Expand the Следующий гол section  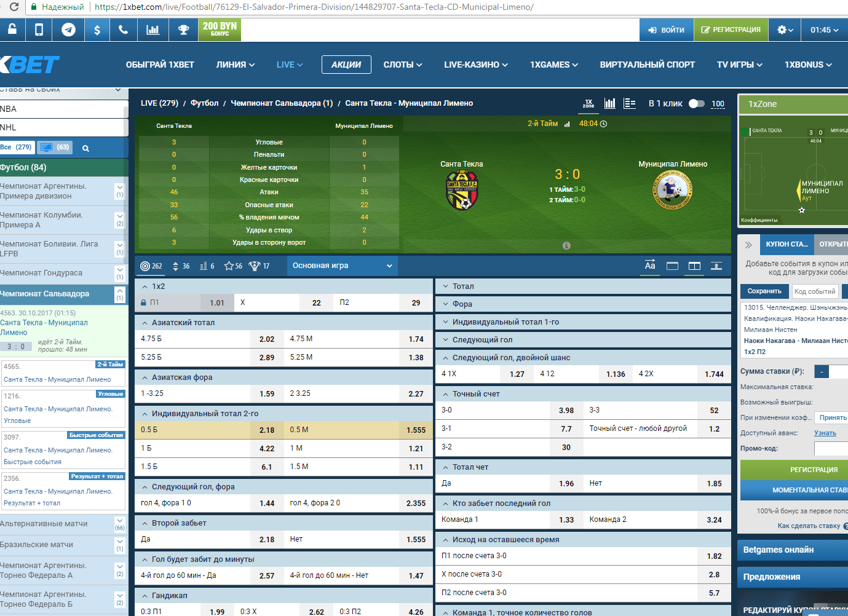coord(583,340)
